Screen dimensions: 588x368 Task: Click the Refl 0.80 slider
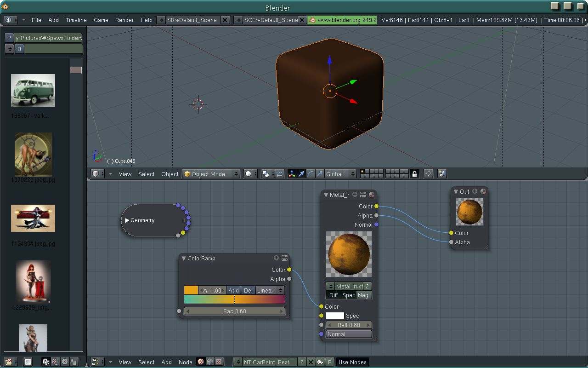pyautogui.click(x=349, y=325)
